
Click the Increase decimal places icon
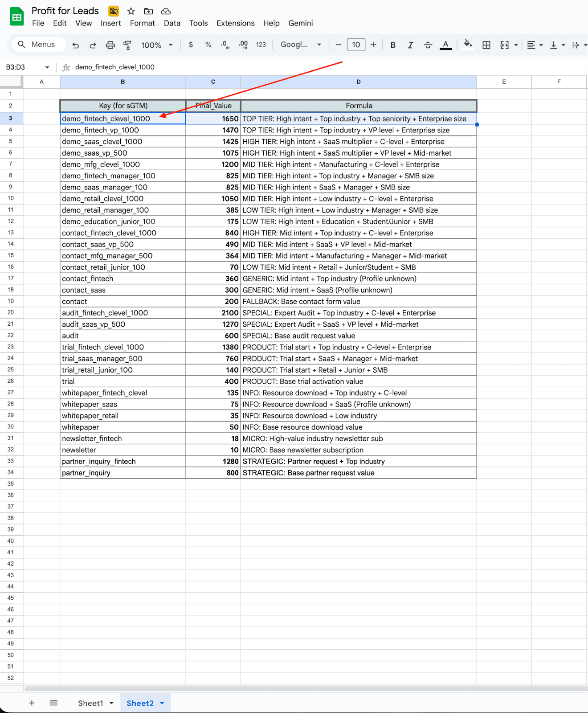(243, 45)
